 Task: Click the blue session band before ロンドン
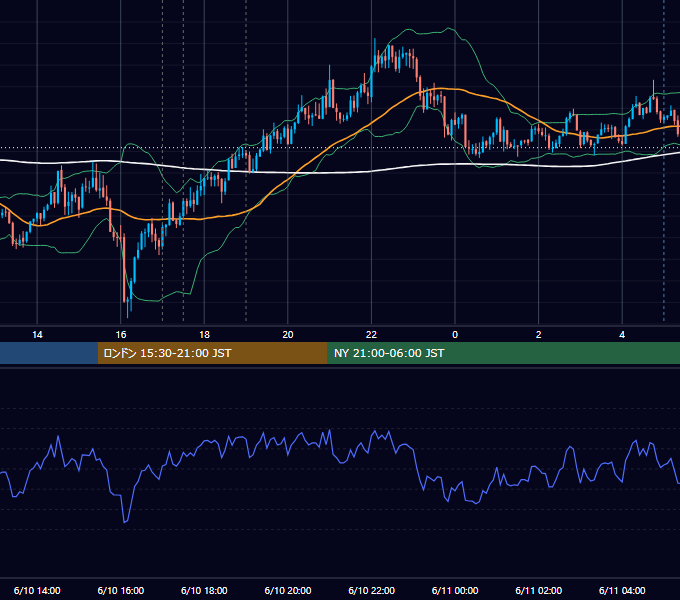click(x=49, y=353)
